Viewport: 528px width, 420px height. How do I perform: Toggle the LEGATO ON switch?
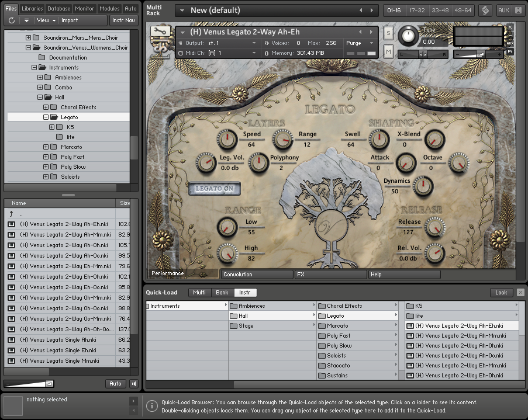click(214, 189)
